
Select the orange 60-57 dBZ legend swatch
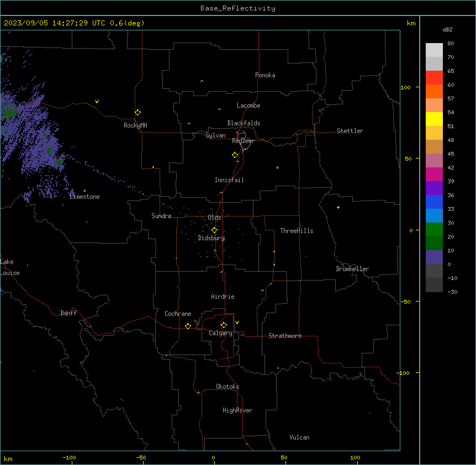click(x=434, y=91)
